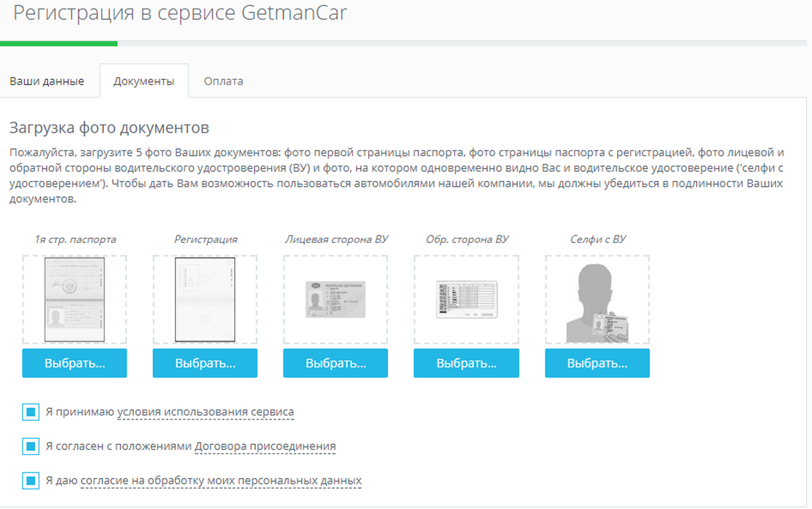Open the условия использования сервиса link

[x=206, y=412]
